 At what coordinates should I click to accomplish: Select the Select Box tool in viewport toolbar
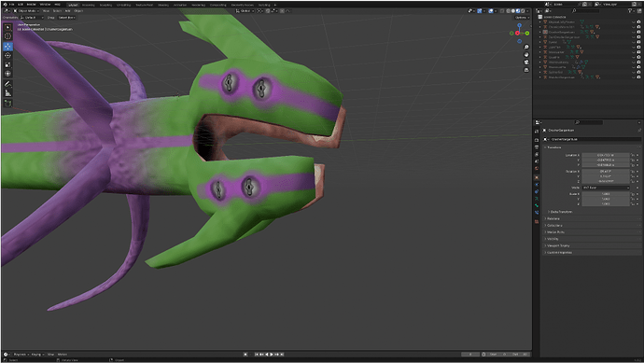[x=7, y=27]
